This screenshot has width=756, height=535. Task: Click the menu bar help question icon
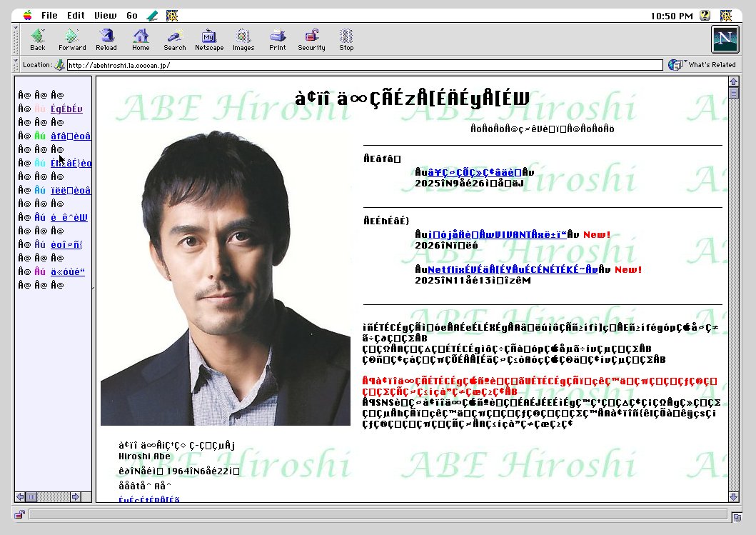[705, 16]
